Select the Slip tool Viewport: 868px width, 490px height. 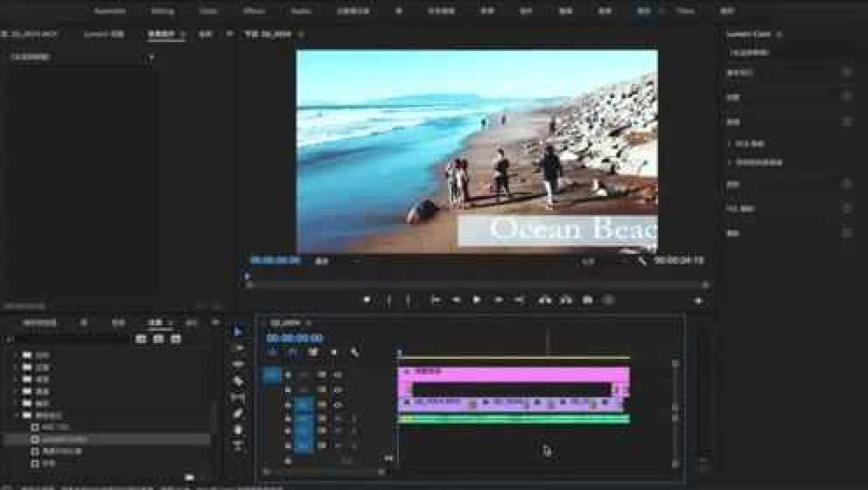238,397
